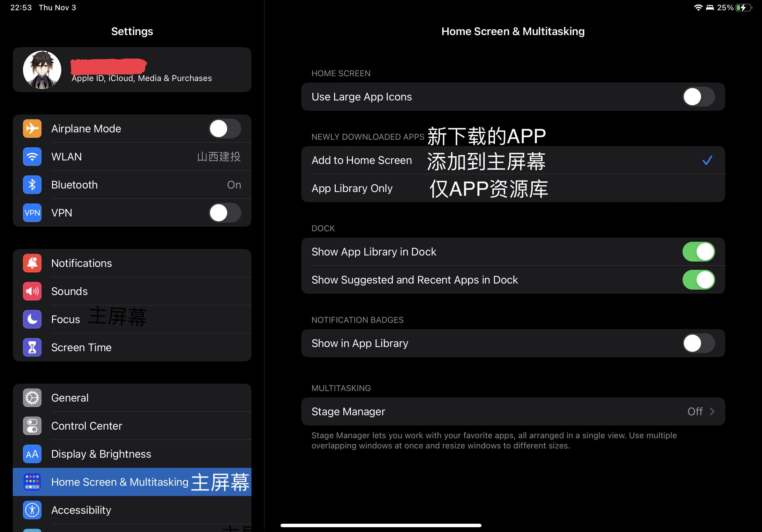
Task: Open Notifications settings
Action: coord(132,263)
